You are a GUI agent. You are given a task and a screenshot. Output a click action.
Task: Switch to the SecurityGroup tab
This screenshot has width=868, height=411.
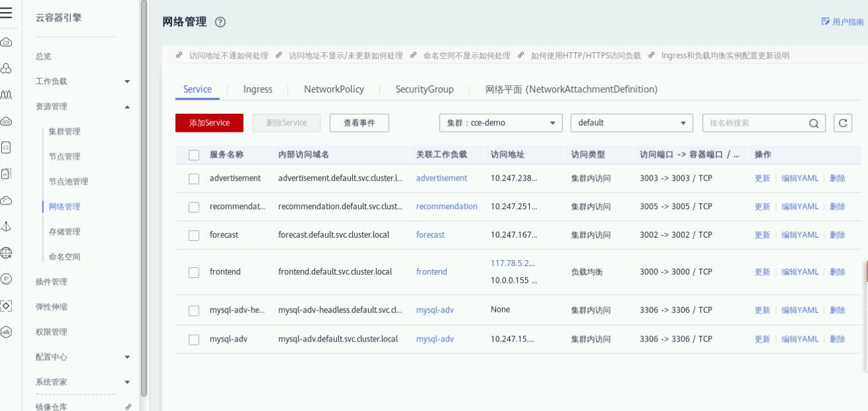tap(424, 89)
